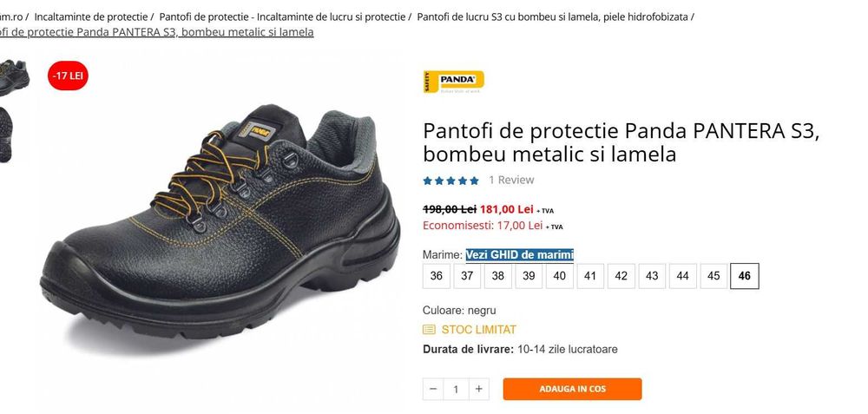
Task: Select shoe size 43
Action: (x=652, y=276)
